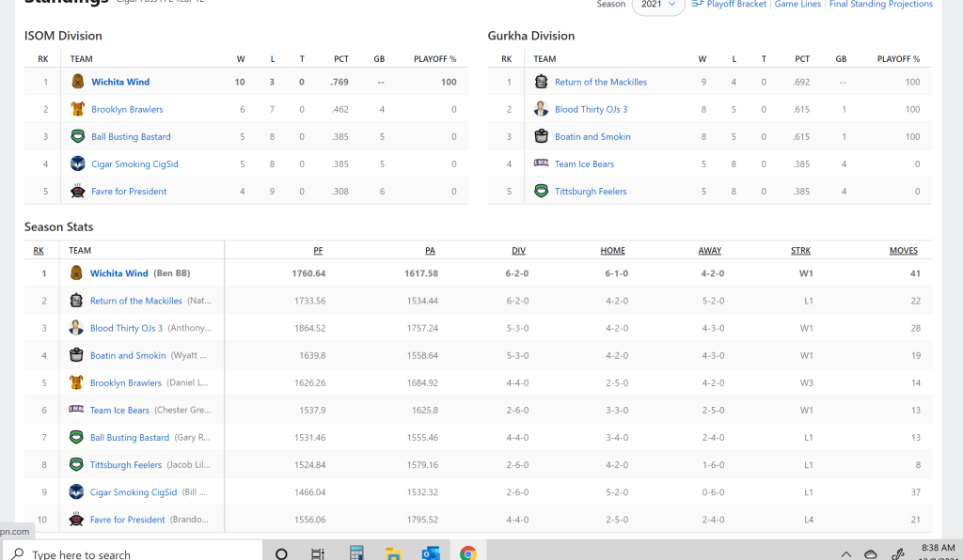Screen dimensions: 963x560
Task: Click Blood Thirty OJs 3 avatar in Gurkha Division
Action: tap(541, 109)
